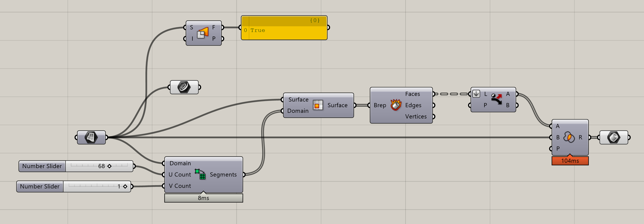Image resolution: width=644 pixels, height=224 pixels.
Task: Select the Isotrim component's surface icon
Action: coord(318,105)
